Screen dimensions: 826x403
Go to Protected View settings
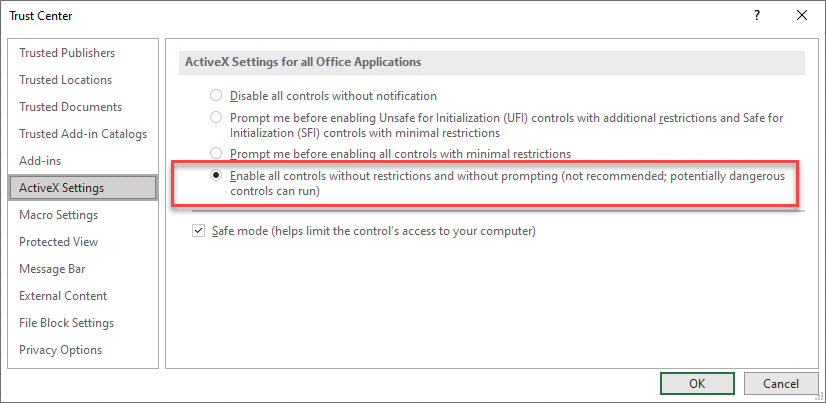tap(59, 242)
